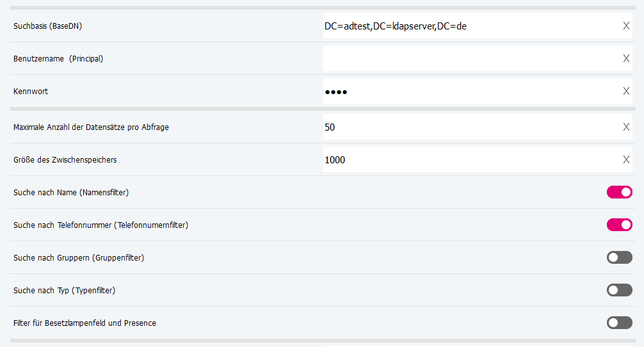Clear the Benutzername (Principal) field with X

626,58
